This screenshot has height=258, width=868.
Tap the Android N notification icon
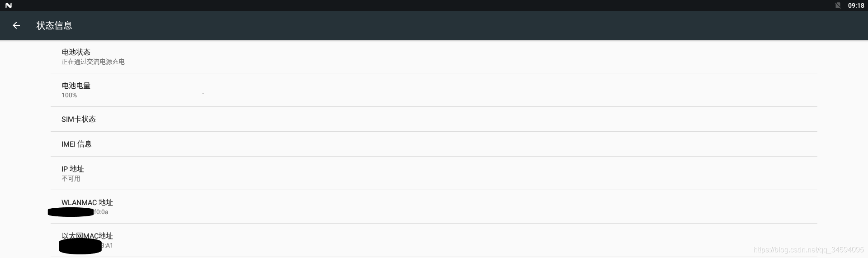(x=9, y=5)
